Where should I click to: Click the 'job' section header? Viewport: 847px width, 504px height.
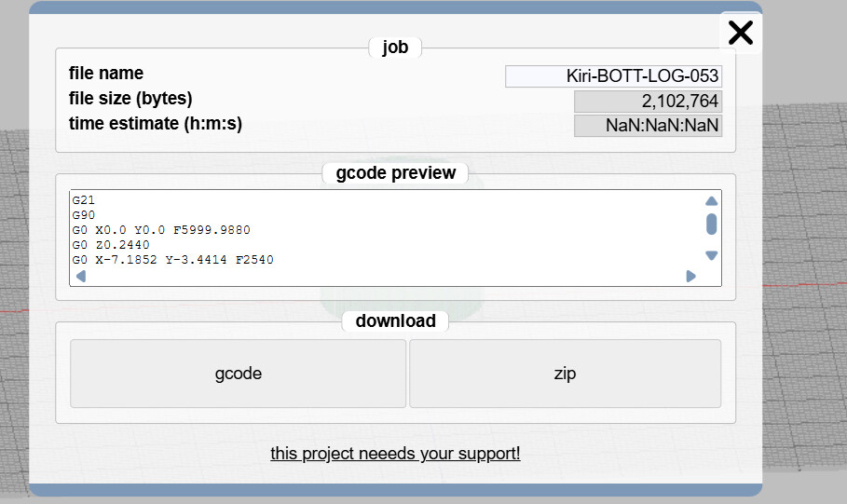point(395,47)
